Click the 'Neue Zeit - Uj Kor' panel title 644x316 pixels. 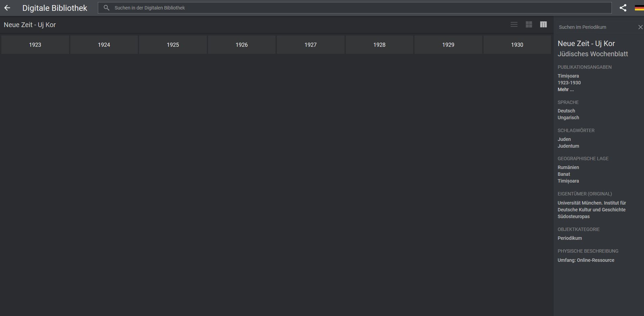click(x=586, y=43)
